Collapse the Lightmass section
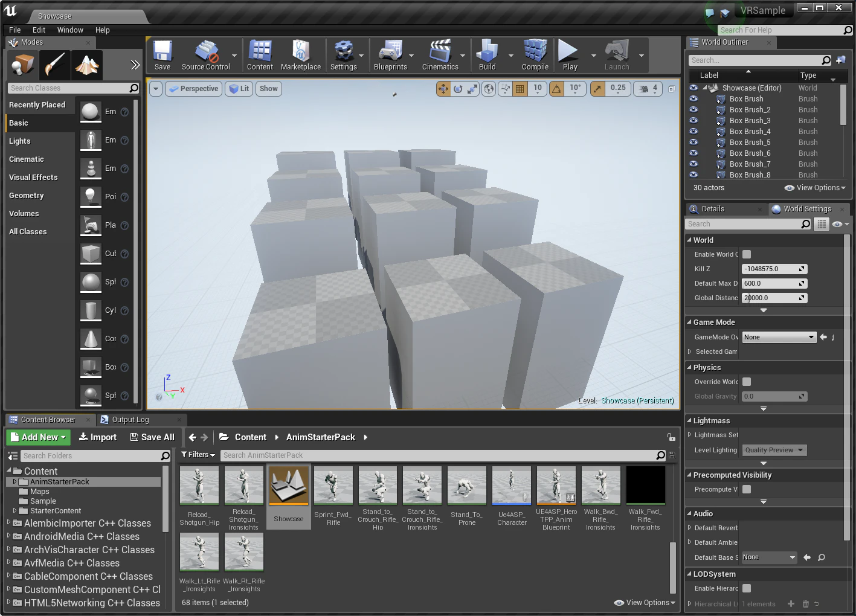 coord(689,421)
